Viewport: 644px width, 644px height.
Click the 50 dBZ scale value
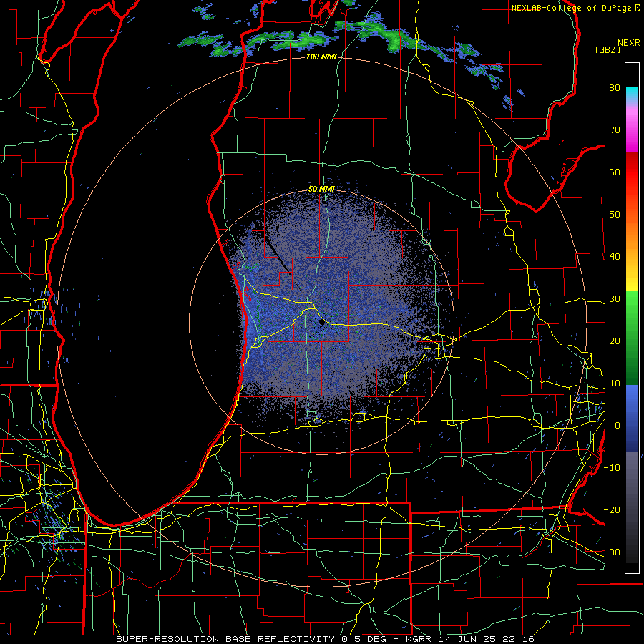click(615, 215)
